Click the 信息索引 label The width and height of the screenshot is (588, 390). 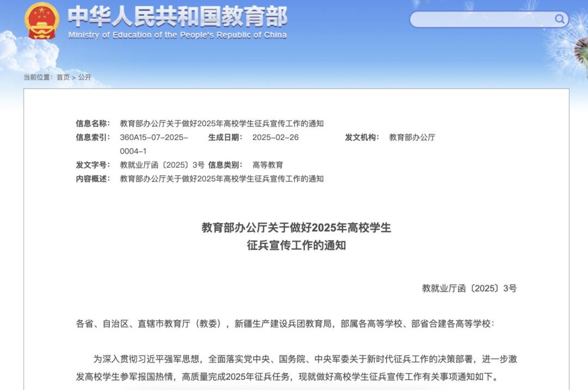click(x=93, y=137)
